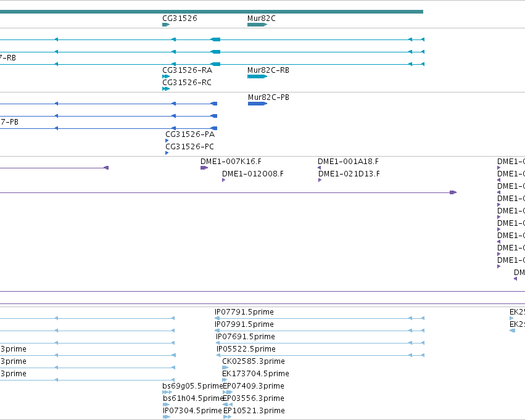Screen dimensions: 525x420
Task: Select IP07791.5prime EST label
Action: [x=244, y=312]
